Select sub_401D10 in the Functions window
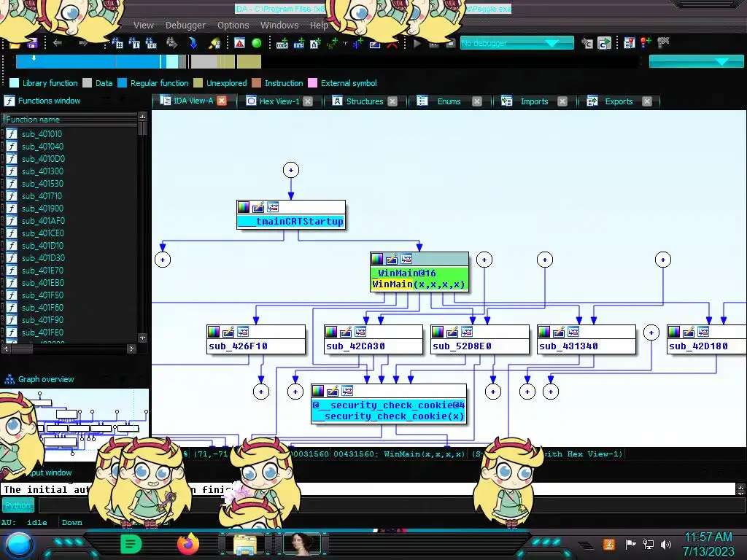This screenshot has height=560, width=747. pos(42,246)
